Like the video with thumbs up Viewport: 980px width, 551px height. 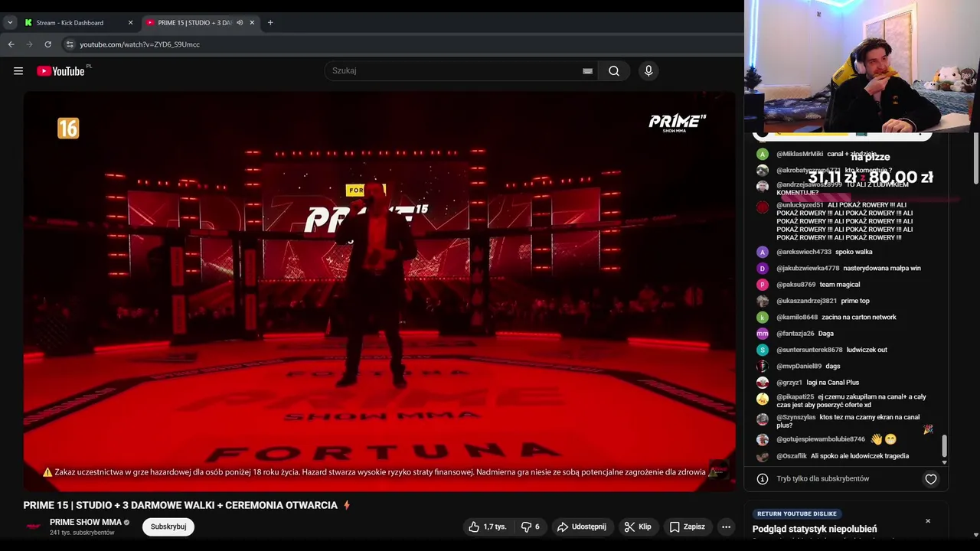488,527
